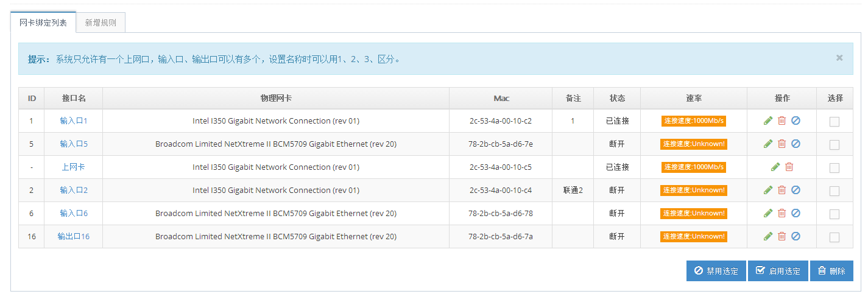868x294 pixels.
Task: Switch to the 新增规则 tab
Action: point(101,23)
